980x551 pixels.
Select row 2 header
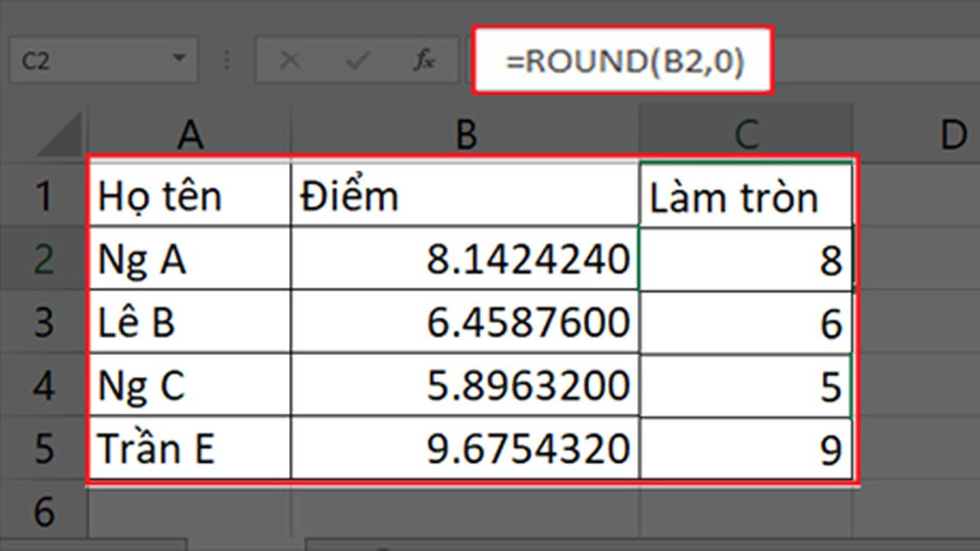point(44,259)
